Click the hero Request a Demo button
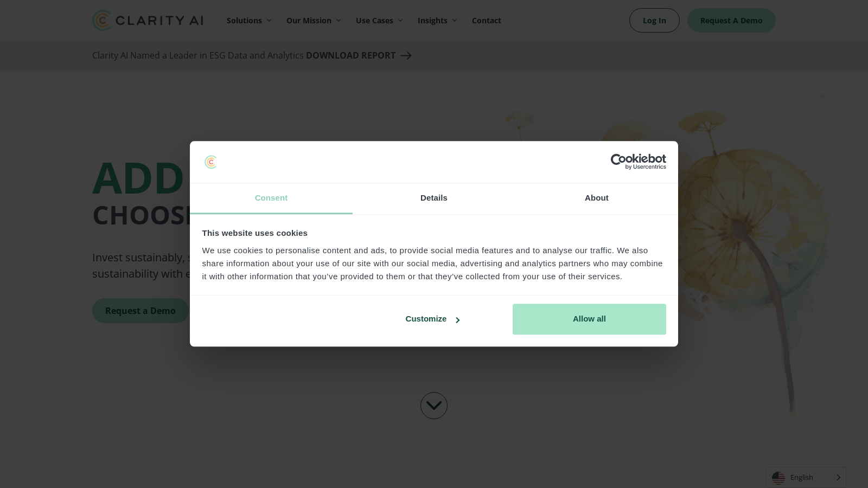The width and height of the screenshot is (868, 488). (141, 311)
